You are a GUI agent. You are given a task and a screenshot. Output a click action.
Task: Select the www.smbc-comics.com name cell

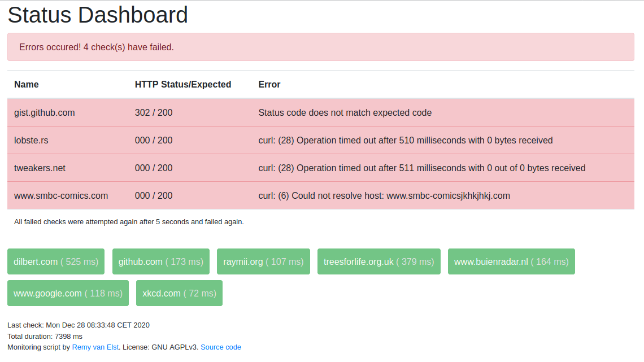61,196
